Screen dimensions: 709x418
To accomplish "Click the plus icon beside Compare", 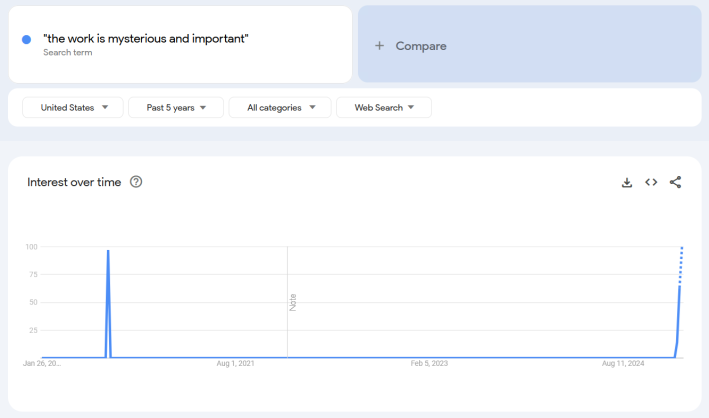I will (379, 46).
